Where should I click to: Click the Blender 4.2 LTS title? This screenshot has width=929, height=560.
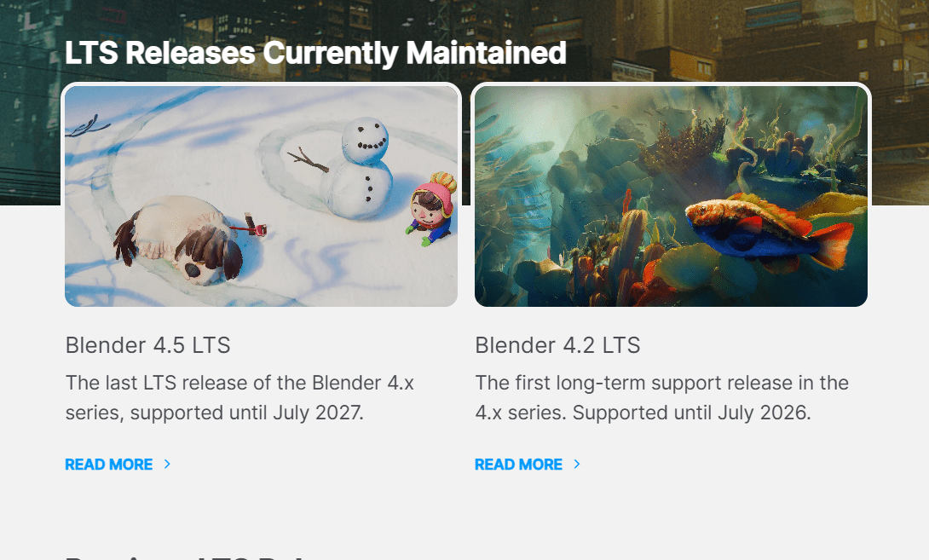coord(557,345)
